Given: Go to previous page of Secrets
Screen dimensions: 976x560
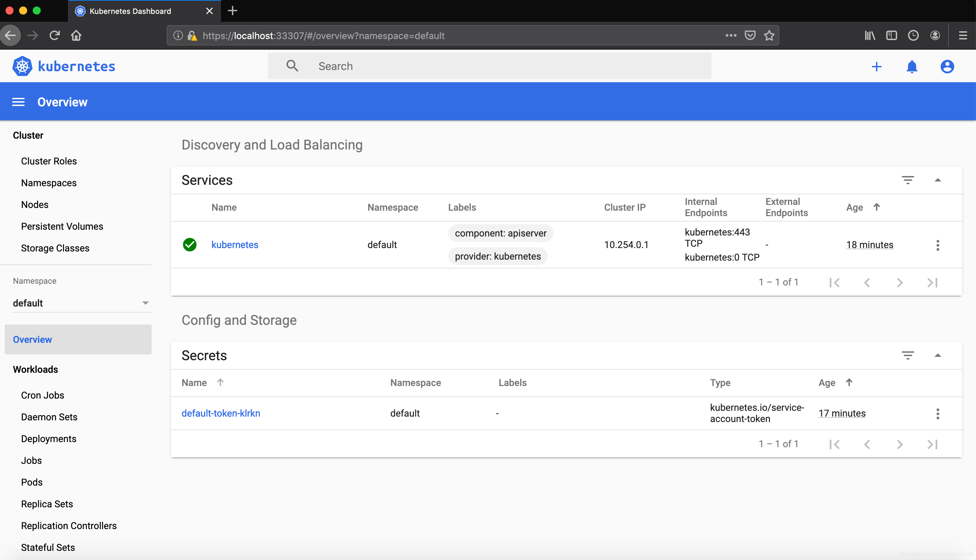Looking at the screenshot, I should [x=867, y=444].
